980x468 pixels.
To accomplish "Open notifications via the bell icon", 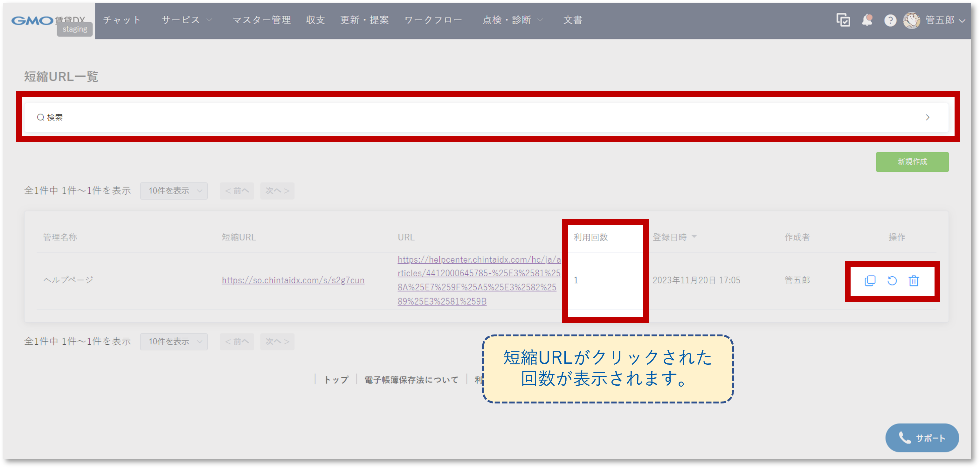I will [x=868, y=20].
